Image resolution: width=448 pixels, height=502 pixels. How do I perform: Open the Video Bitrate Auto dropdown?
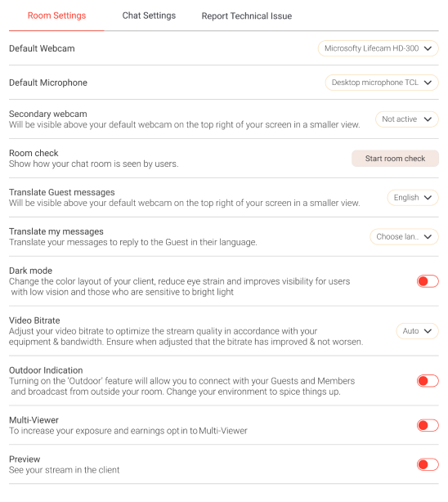point(417,331)
